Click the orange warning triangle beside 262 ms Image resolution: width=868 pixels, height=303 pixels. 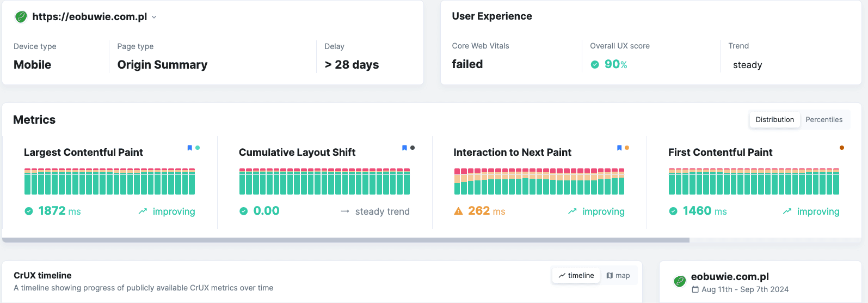pos(458,211)
